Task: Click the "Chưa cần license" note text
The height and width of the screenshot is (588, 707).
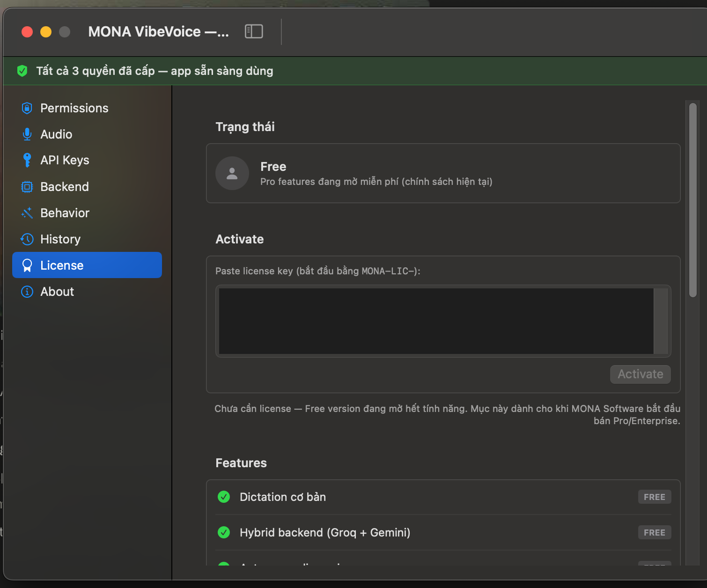Action: pos(447,415)
